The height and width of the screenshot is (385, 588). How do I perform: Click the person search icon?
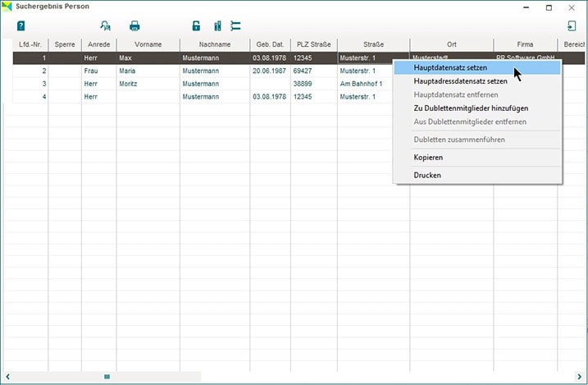click(x=105, y=26)
